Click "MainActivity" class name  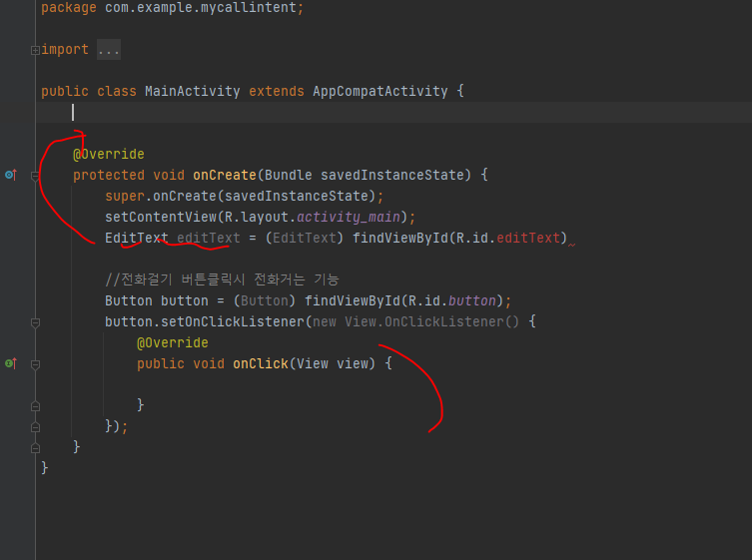[193, 91]
